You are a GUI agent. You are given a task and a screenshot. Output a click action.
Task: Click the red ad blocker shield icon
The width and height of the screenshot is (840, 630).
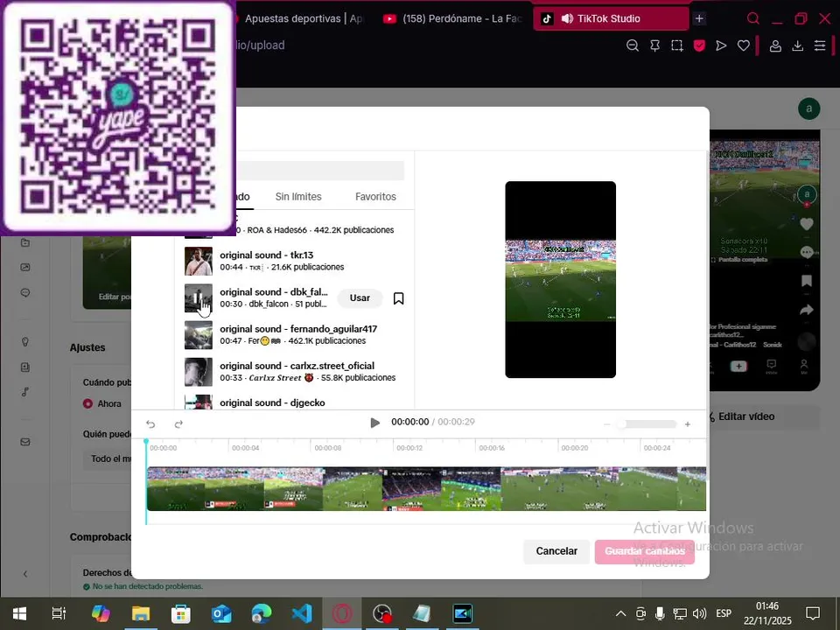(x=699, y=45)
